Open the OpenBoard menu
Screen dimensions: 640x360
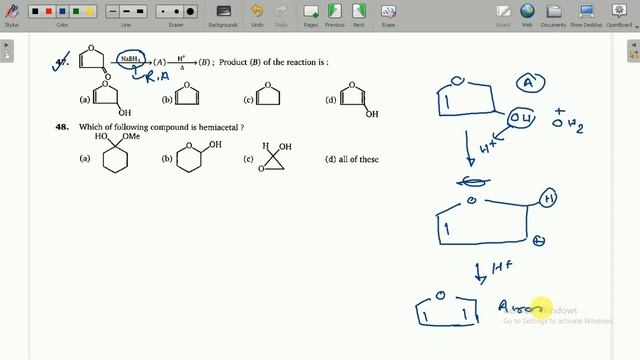(x=619, y=15)
